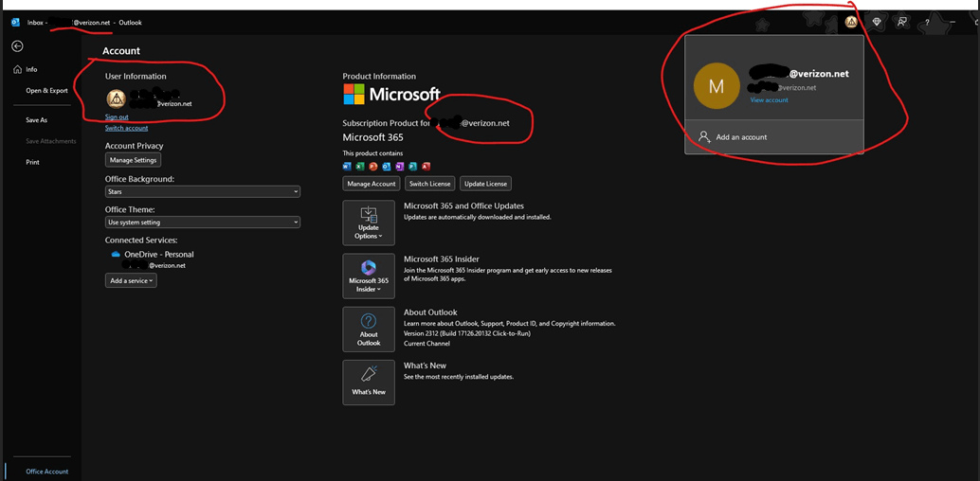
Task: Click the profile avatar in the title bar
Action: coord(850,23)
